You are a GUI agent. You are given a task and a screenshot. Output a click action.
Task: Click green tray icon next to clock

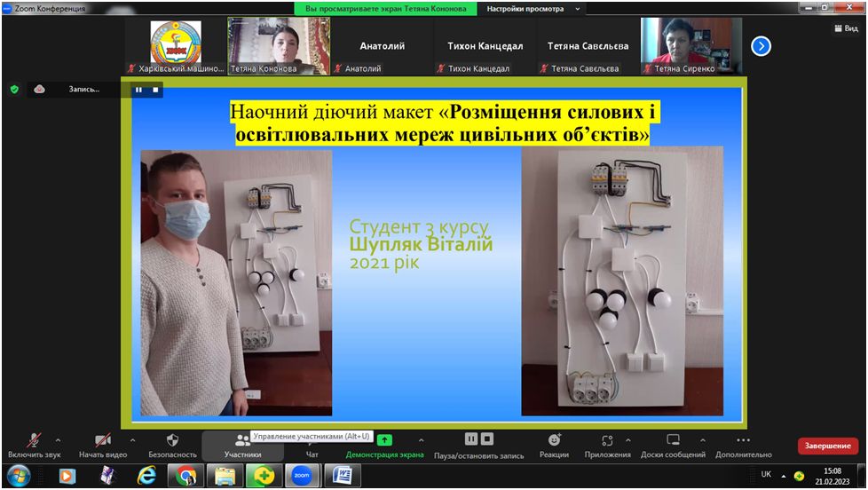coord(799,476)
